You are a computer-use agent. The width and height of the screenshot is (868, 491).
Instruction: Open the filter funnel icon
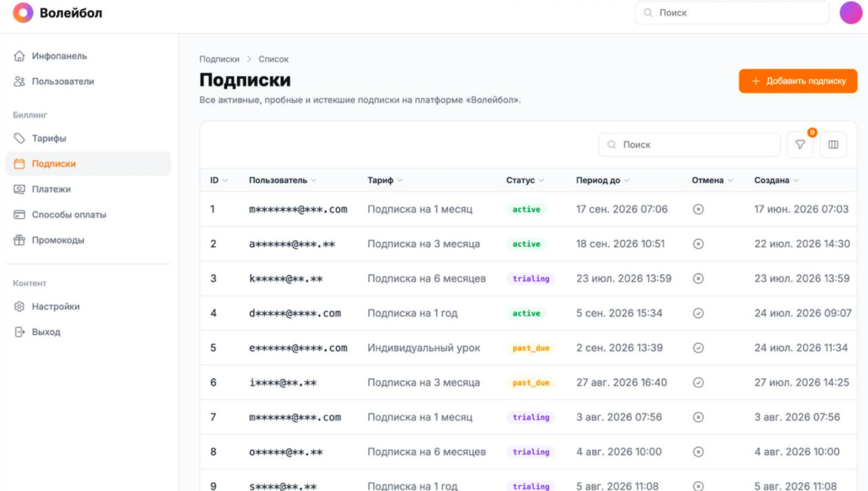tap(800, 145)
